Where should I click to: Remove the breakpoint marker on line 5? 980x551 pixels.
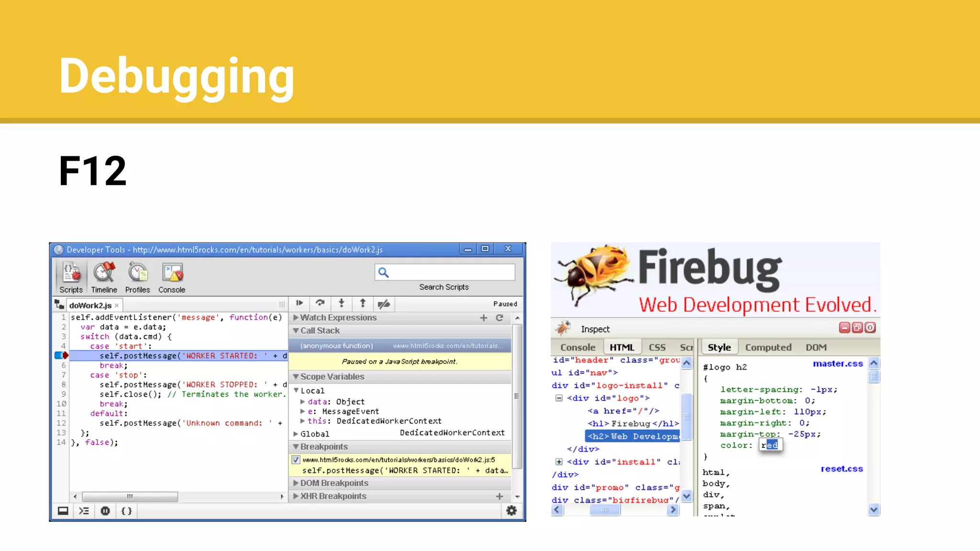point(62,355)
